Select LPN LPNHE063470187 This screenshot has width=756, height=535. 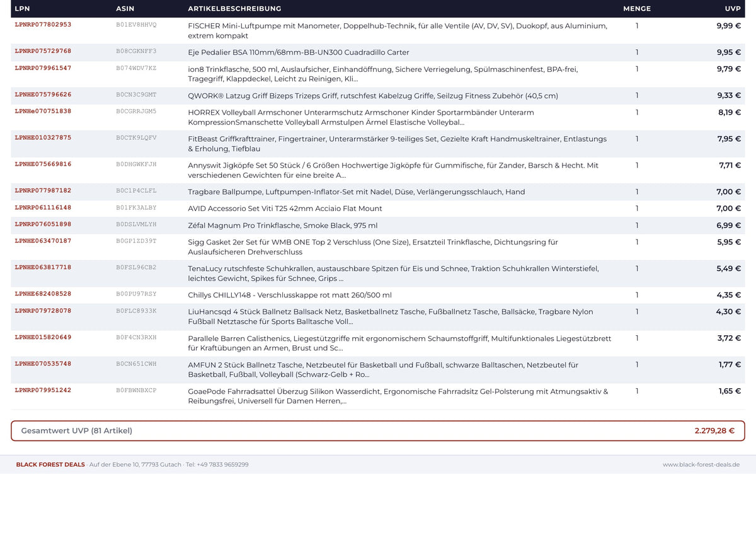coord(43,241)
